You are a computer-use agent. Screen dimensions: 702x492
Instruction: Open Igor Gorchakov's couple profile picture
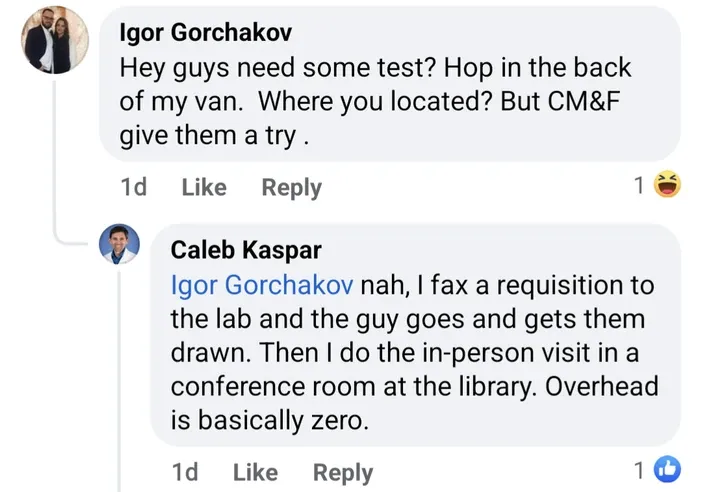tap(55, 40)
